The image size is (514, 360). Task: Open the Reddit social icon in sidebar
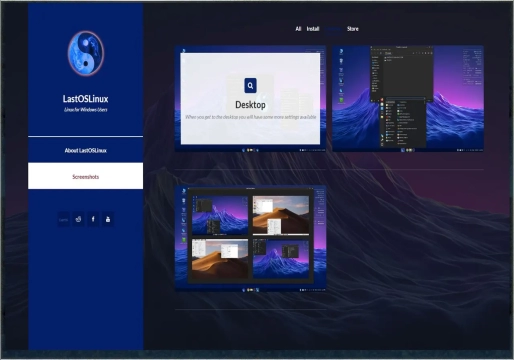tap(78, 219)
